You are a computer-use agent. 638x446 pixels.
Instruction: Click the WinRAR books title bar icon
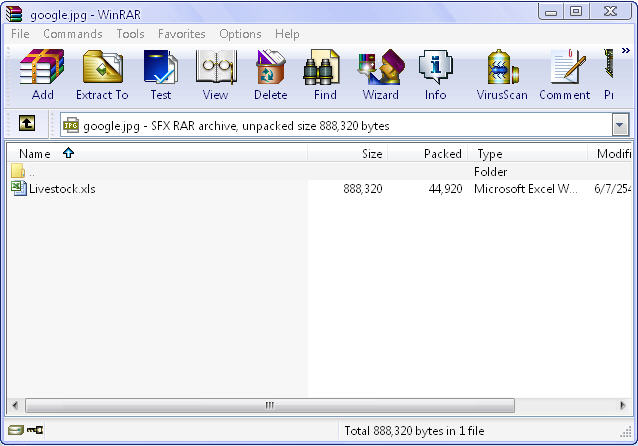14,14
